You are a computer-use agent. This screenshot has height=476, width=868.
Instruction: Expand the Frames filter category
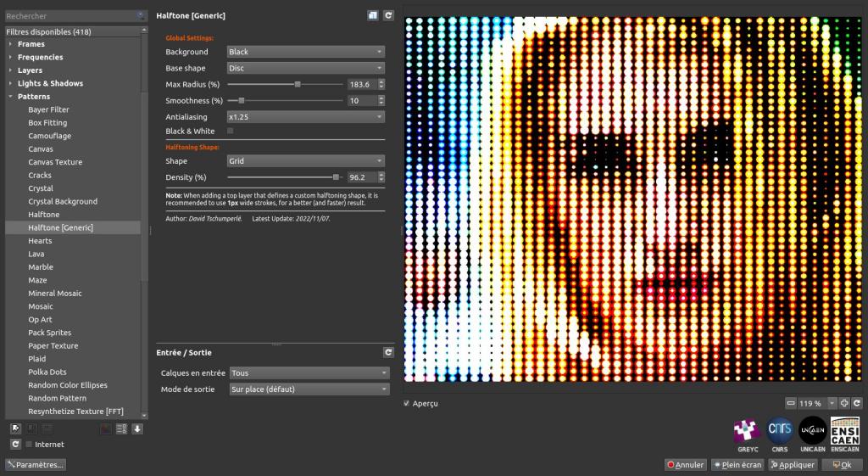pos(10,44)
